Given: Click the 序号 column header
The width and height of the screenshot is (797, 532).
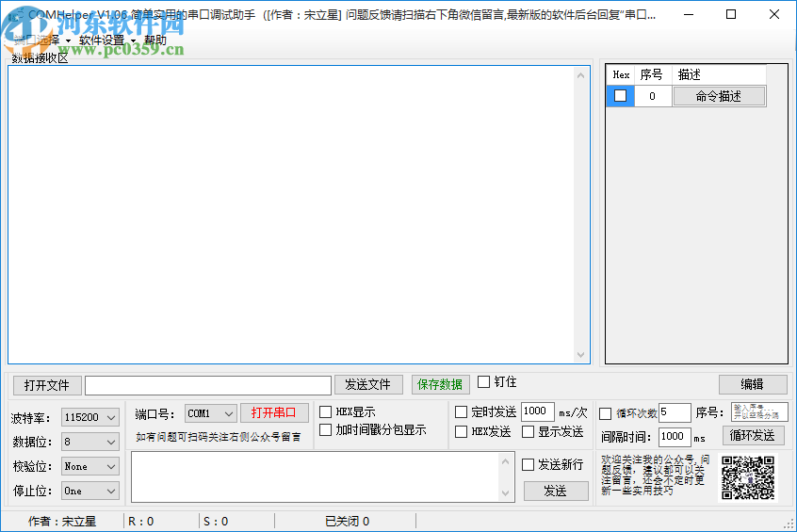Looking at the screenshot, I should (653, 74).
